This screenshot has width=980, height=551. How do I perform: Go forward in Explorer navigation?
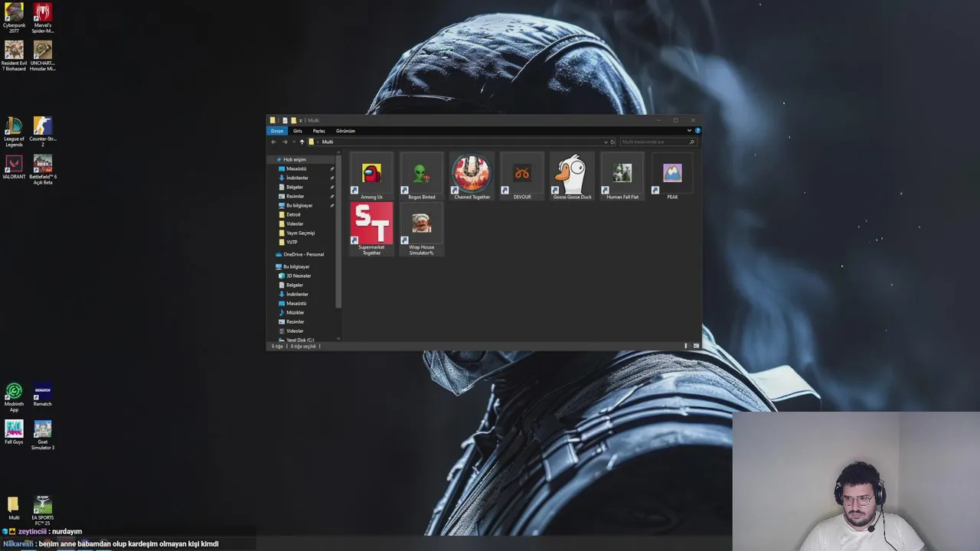click(x=285, y=142)
